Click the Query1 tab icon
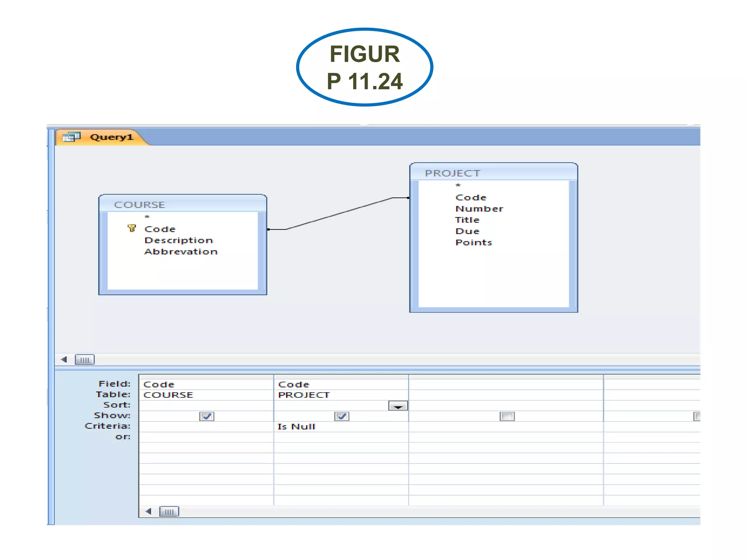This screenshot has height=560, width=747. (71, 137)
